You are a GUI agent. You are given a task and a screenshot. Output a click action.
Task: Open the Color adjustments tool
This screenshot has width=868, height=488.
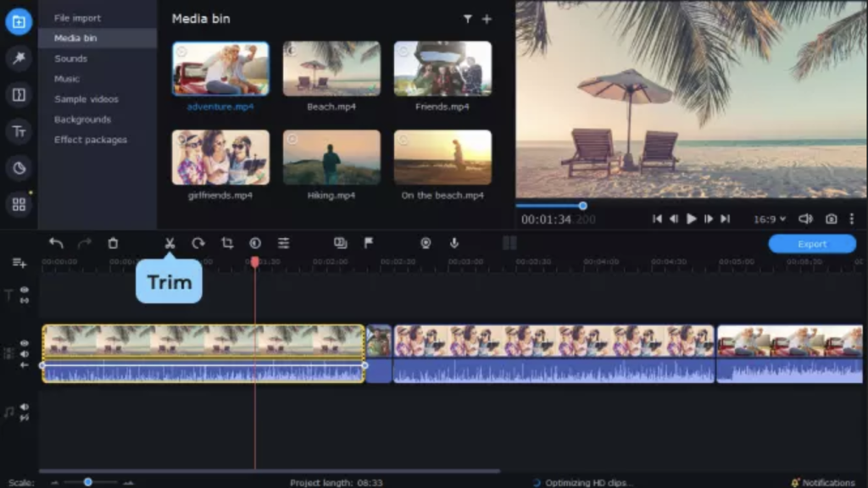tap(255, 243)
